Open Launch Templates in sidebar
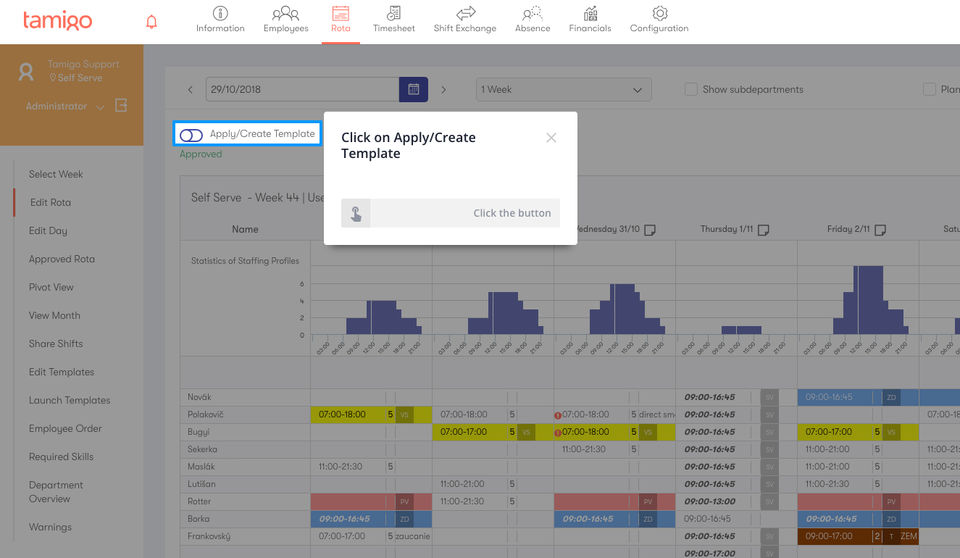 [x=69, y=400]
